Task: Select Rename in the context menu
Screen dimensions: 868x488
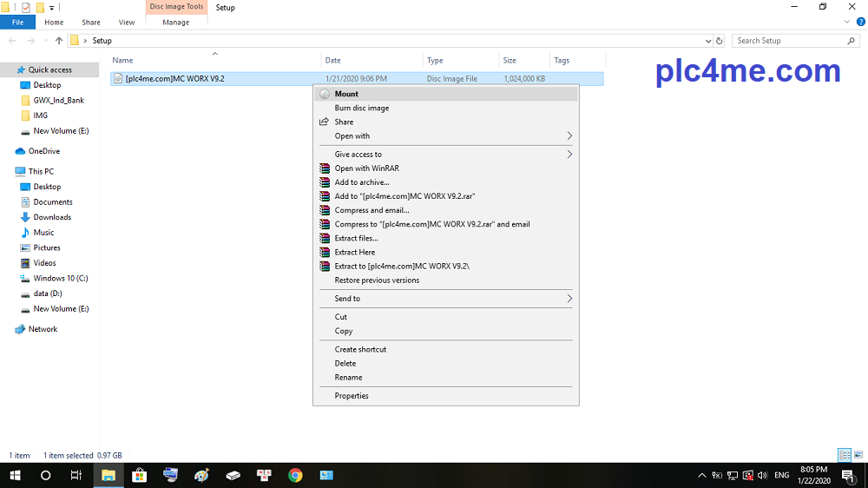Action: 445,377
